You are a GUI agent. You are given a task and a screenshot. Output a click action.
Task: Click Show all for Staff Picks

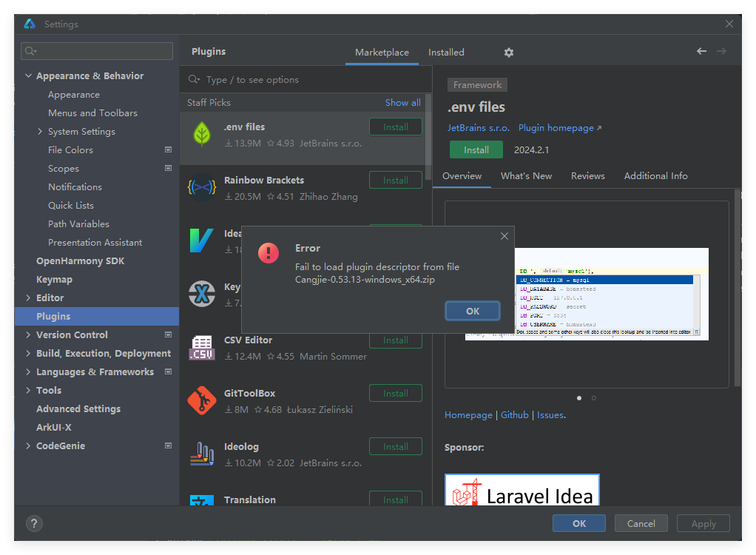[x=402, y=102]
